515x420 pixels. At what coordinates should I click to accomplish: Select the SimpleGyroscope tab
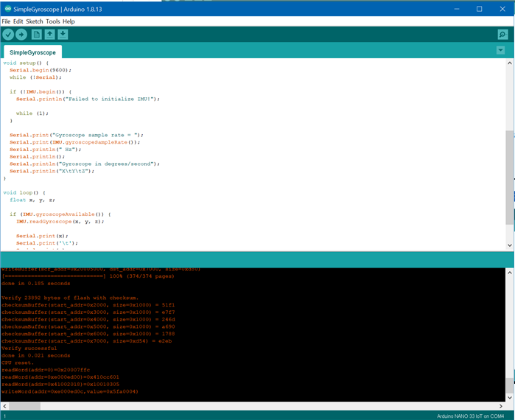click(32, 52)
